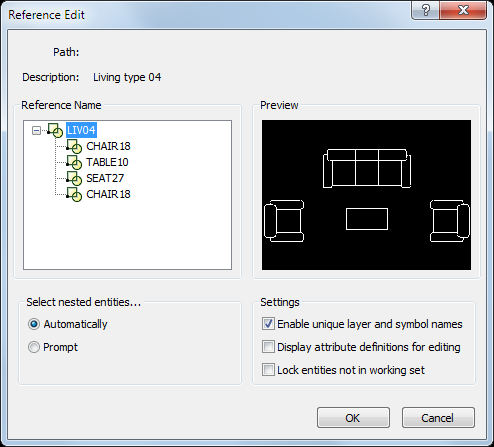This screenshot has width=494, height=447.
Task: Click the LIV04 block reference icon
Action: [55, 130]
